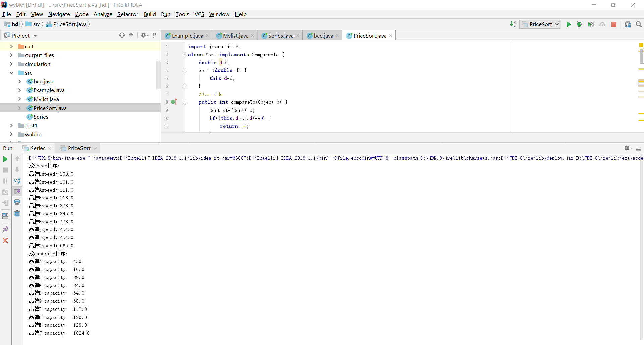Toggle soft-wrap in console

pos(17,181)
